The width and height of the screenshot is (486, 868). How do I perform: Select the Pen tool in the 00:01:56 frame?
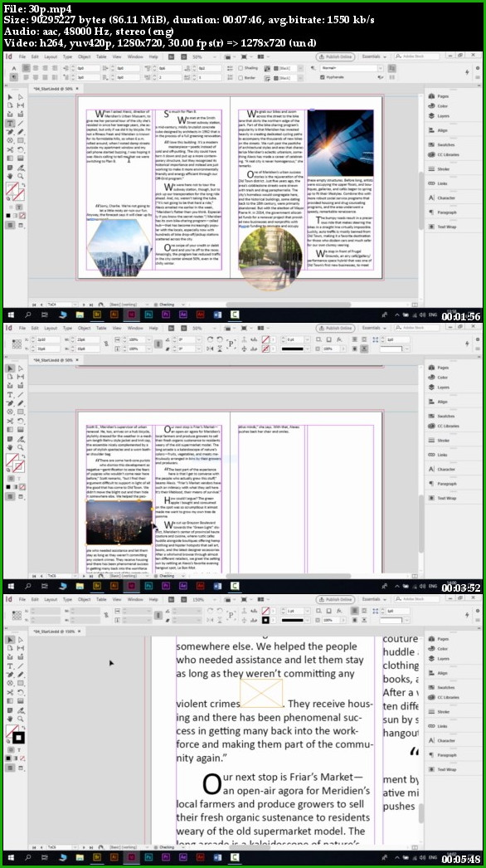pyautogui.click(x=10, y=132)
